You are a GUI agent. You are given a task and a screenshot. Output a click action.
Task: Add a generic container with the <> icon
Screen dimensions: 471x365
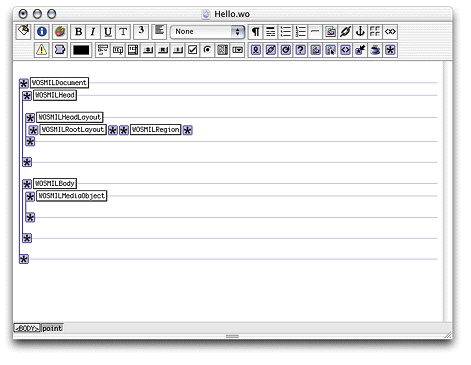[345, 50]
